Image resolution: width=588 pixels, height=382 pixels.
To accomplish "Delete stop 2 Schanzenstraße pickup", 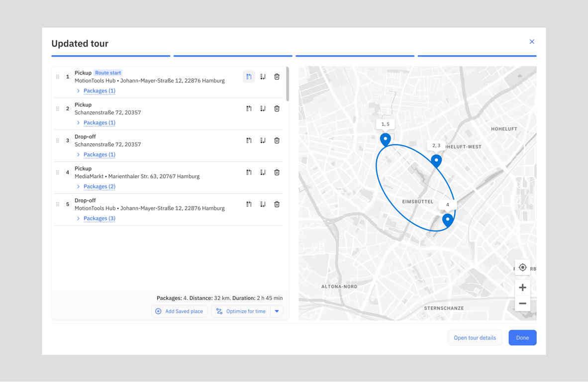I will pos(277,109).
